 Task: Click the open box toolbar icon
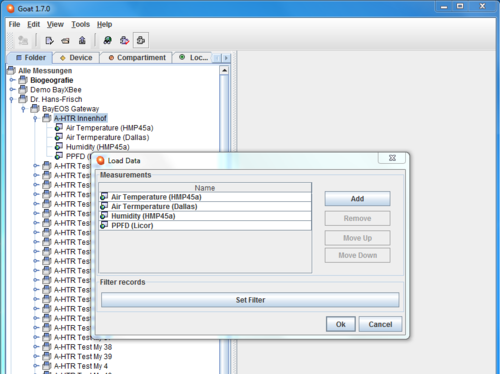pos(65,41)
